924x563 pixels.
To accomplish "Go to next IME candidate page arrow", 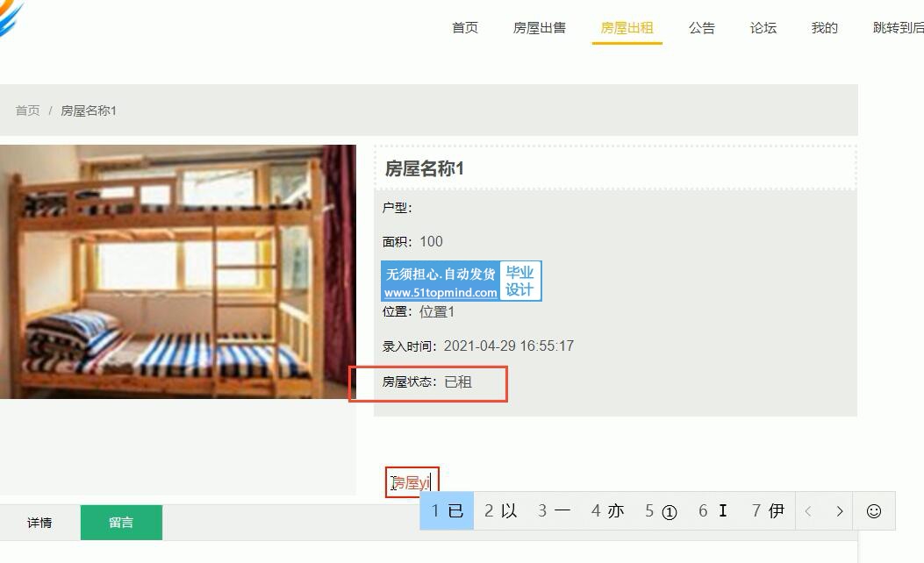I will (840, 511).
